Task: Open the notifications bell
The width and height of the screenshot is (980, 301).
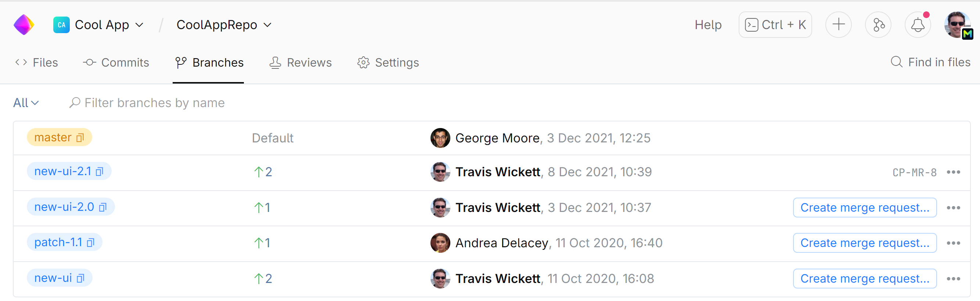Action: (x=917, y=25)
